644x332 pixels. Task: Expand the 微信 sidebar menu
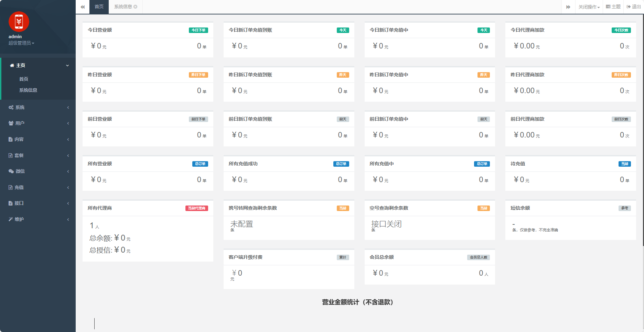[38, 171]
